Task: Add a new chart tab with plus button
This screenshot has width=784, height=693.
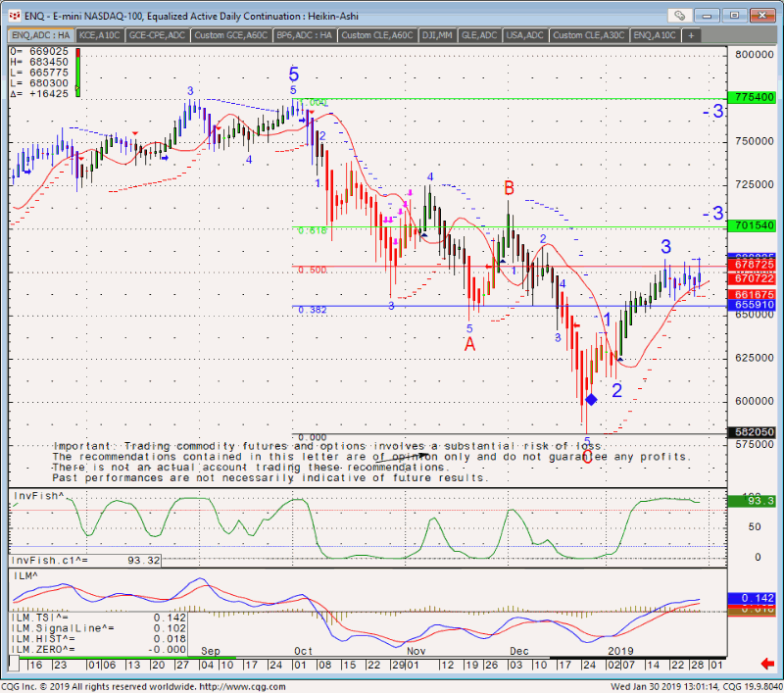Action: (691, 35)
